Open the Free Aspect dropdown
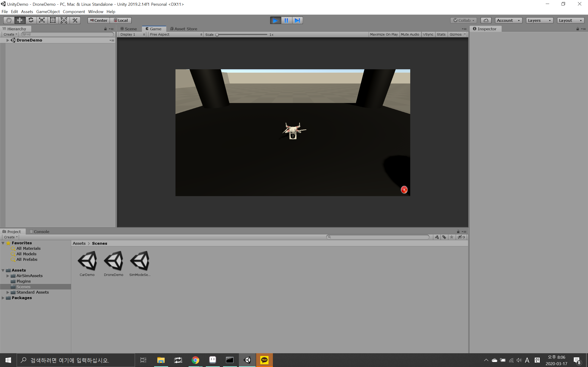This screenshot has width=588, height=367. 175,34
